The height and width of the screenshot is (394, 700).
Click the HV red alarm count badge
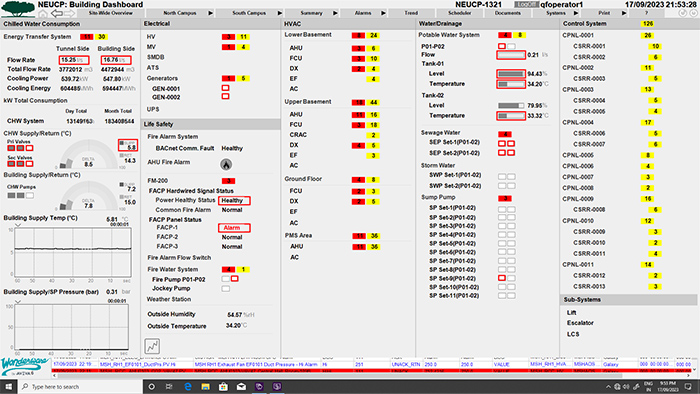228,37
